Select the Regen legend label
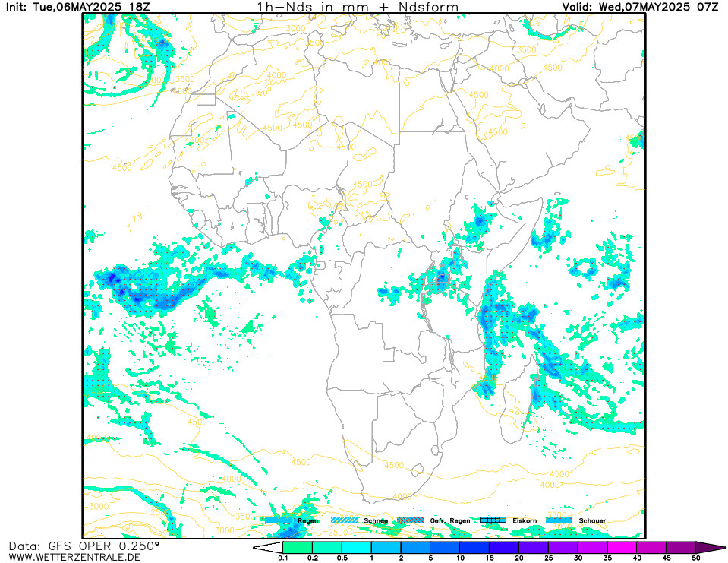 click(307, 520)
